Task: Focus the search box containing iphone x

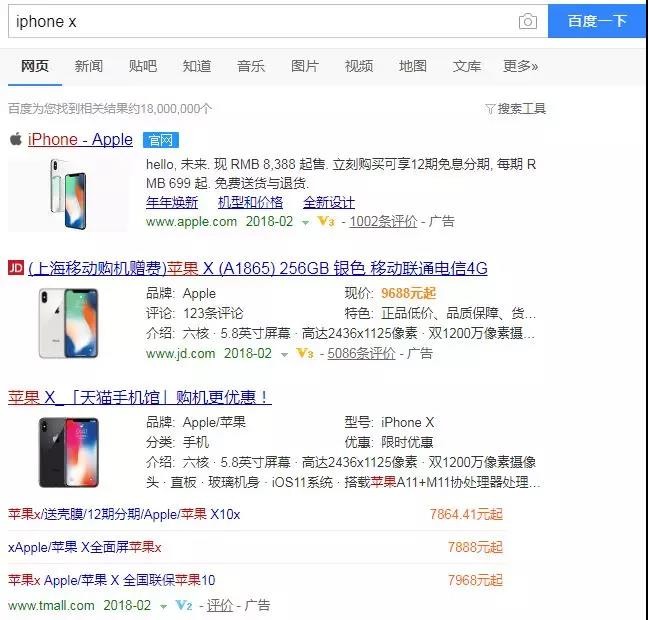Action: click(x=264, y=21)
